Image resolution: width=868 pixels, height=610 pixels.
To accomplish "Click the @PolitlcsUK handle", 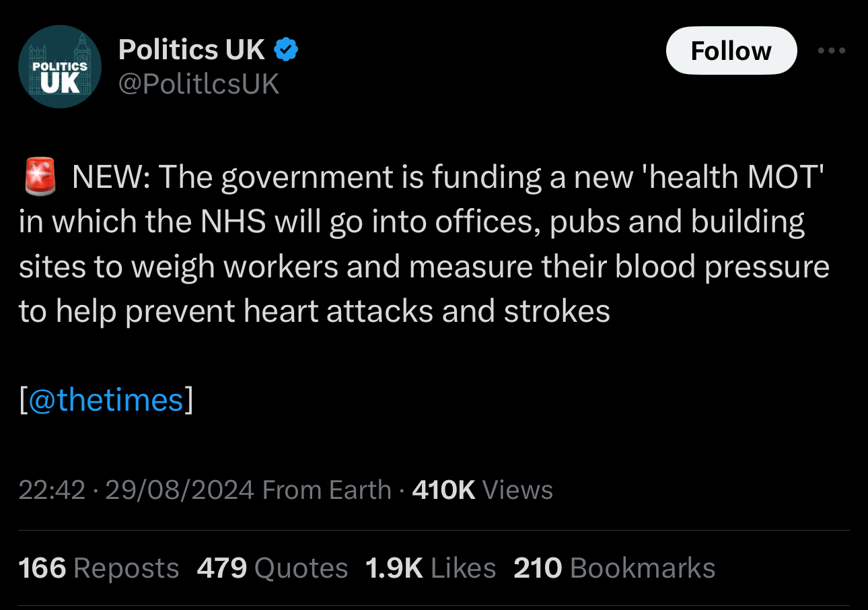I will 198,84.
